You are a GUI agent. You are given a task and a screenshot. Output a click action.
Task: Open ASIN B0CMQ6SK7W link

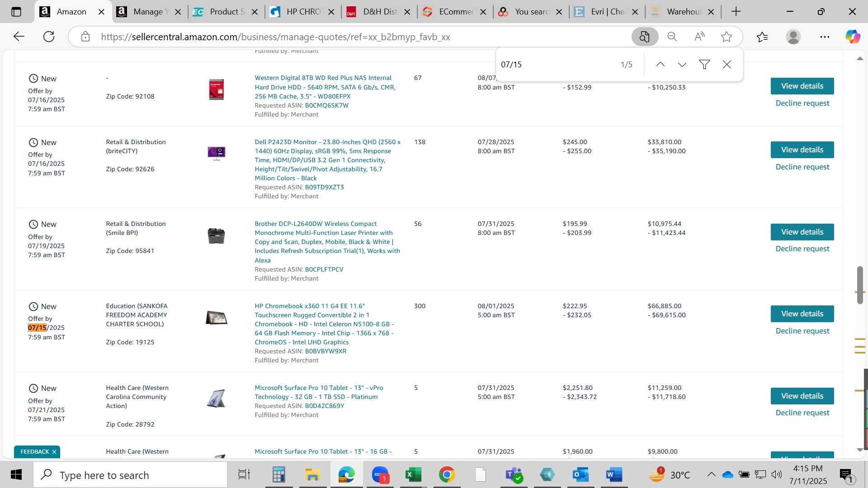tap(326, 105)
